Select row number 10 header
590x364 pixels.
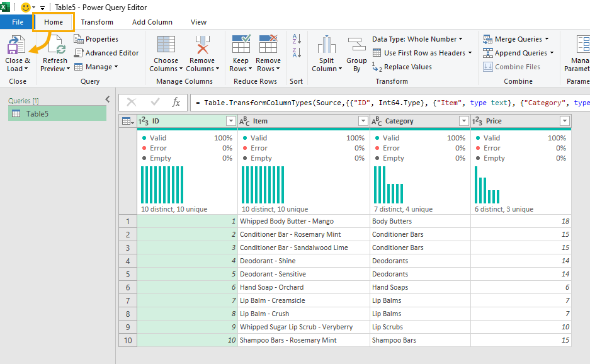tap(128, 340)
